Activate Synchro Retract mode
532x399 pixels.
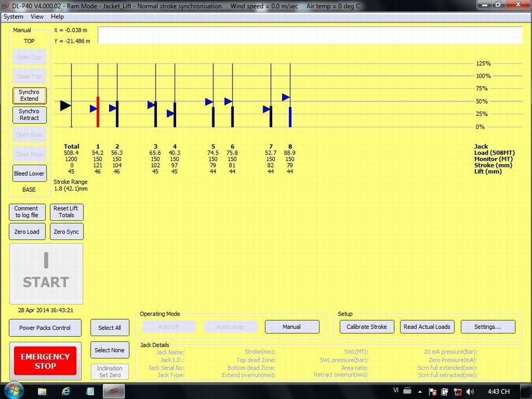[29, 115]
